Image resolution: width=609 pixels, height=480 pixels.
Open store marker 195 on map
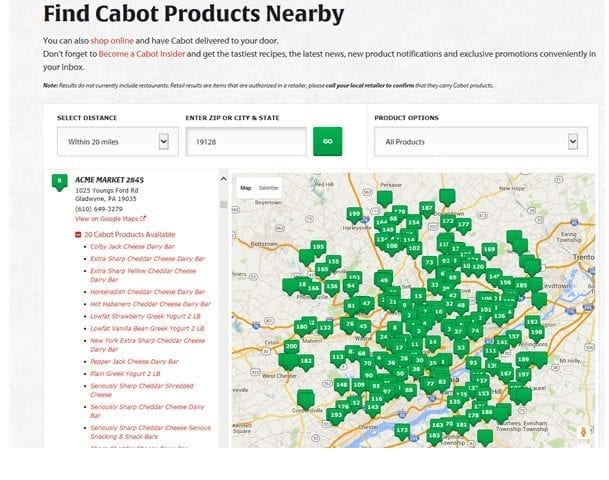(x=318, y=248)
